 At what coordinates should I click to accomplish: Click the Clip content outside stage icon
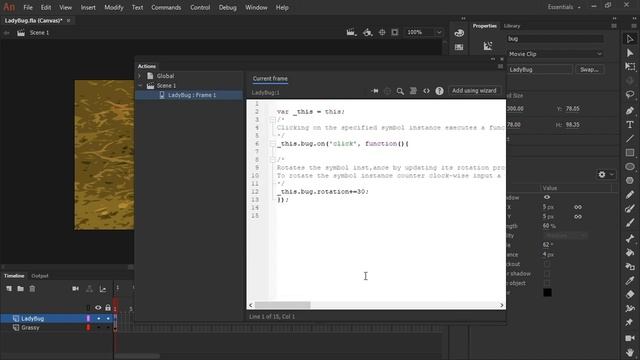click(395, 32)
